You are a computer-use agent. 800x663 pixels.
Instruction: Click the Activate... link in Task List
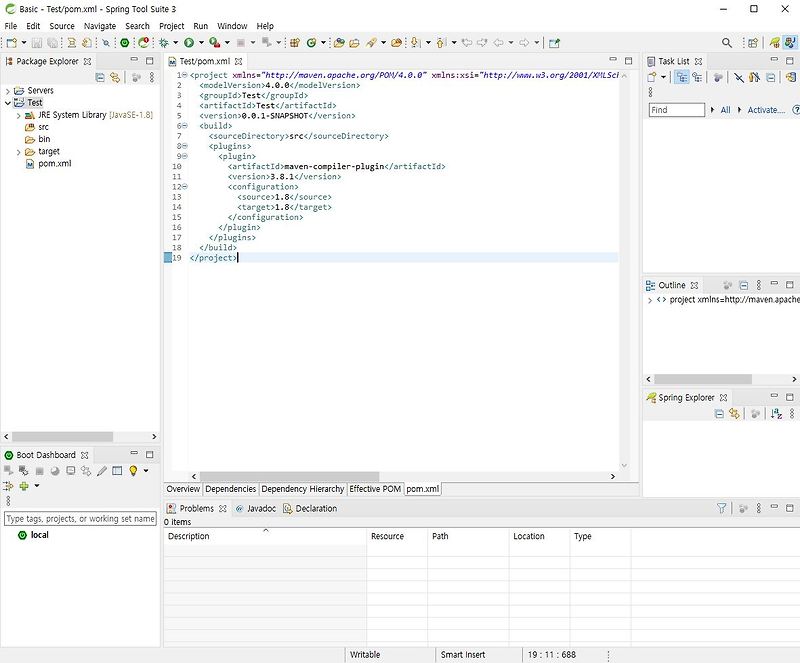[x=766, y=110]
